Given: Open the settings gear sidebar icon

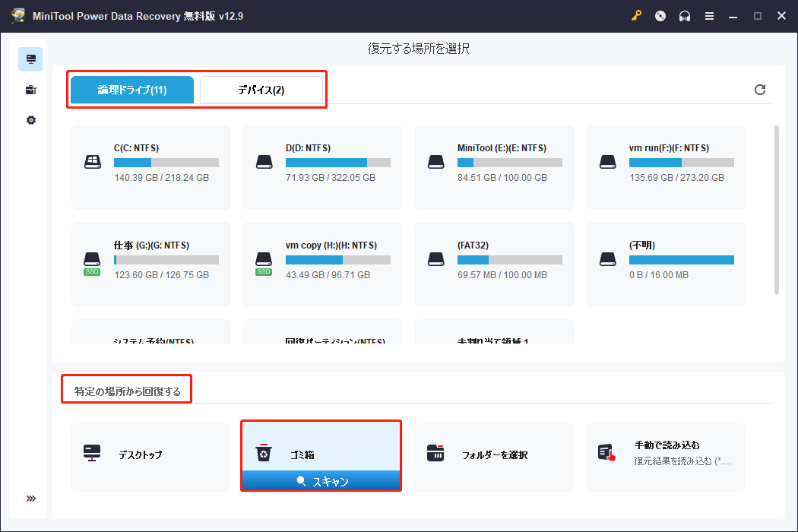Looking at the screenshot, I should click(x=30, y=120).
